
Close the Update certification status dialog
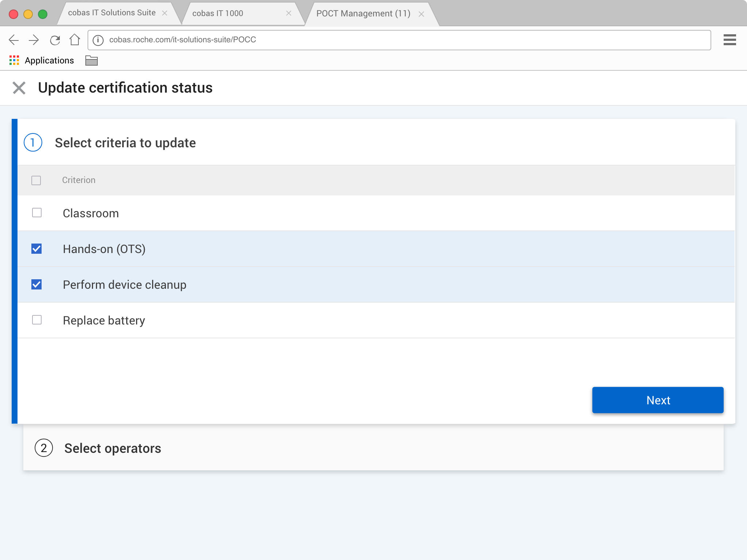coord(19,88)
